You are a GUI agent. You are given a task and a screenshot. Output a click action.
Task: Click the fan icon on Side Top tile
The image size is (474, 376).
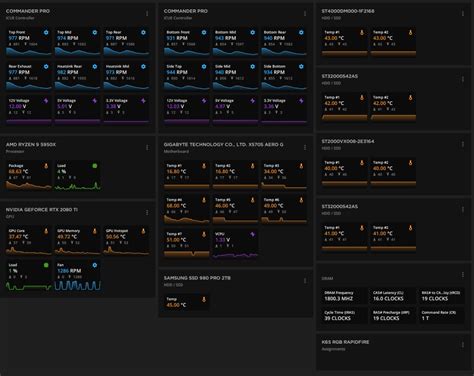pos(204,66)
